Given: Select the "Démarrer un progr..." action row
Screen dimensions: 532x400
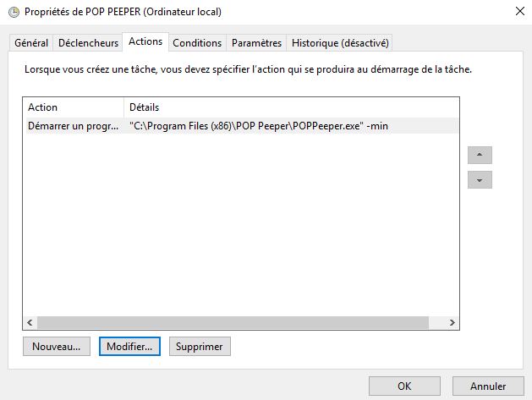Looking at the screenshot, I should pos(242,126).
